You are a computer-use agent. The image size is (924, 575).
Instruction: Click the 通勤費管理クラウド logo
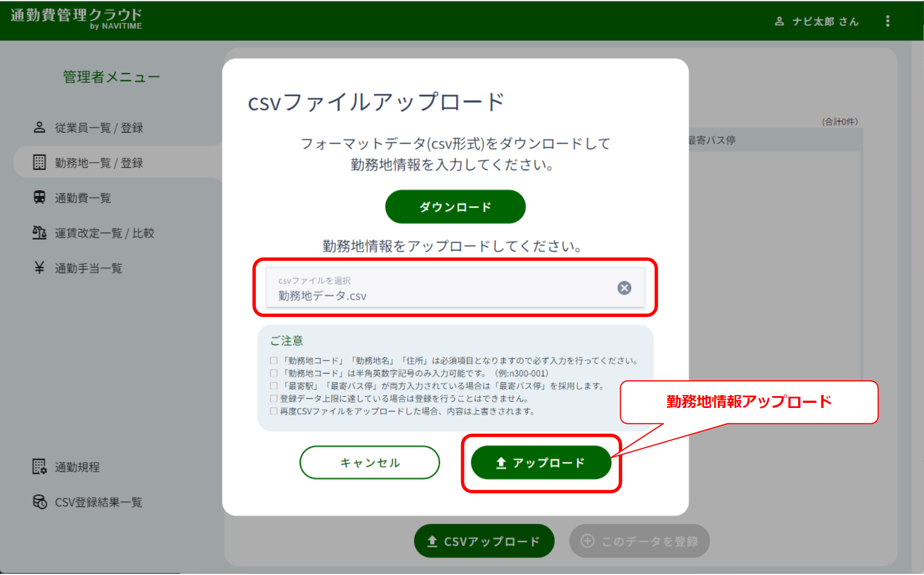coord(76,18)
